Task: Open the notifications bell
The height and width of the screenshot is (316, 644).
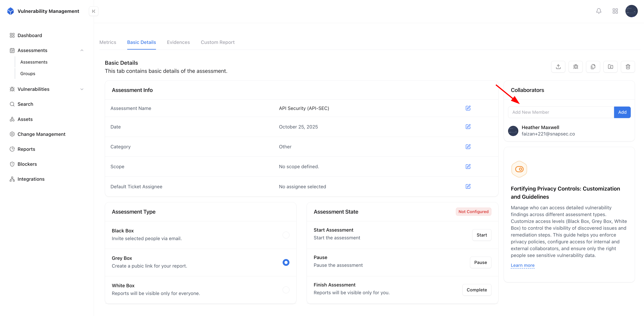Action: click(x=599, y=11)
